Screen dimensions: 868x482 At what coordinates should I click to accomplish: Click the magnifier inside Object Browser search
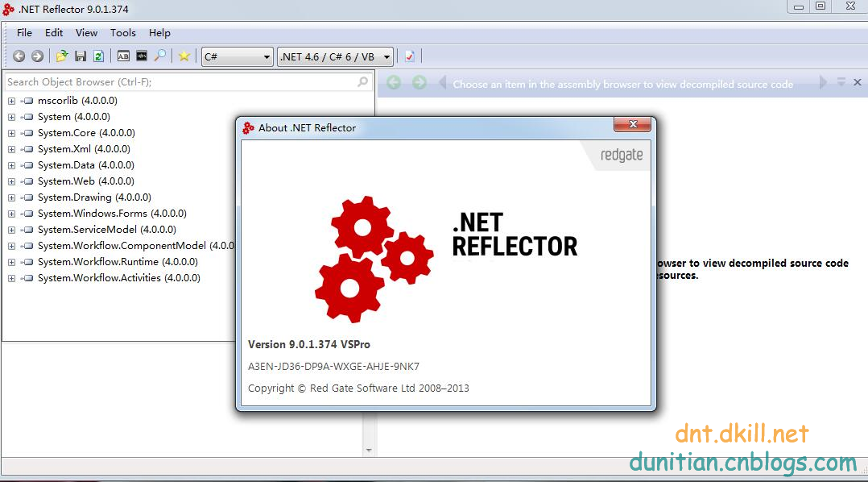tap(362, 82)
